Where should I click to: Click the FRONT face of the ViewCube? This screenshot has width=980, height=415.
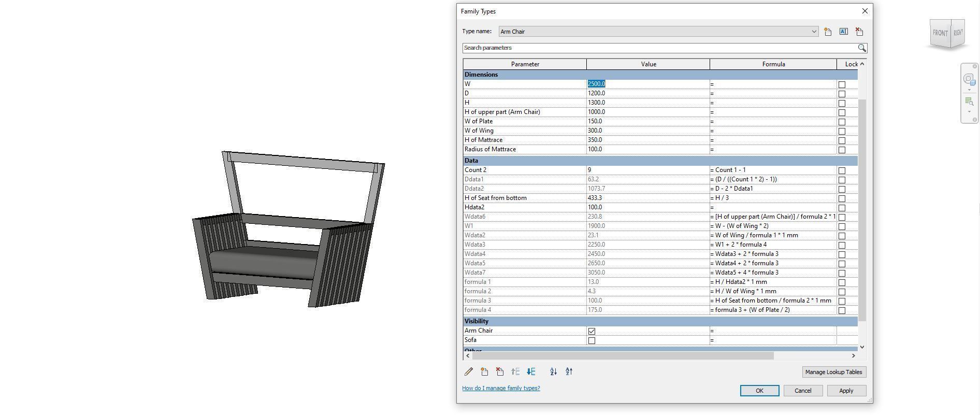pyautogui.click(x=940, y=33)
